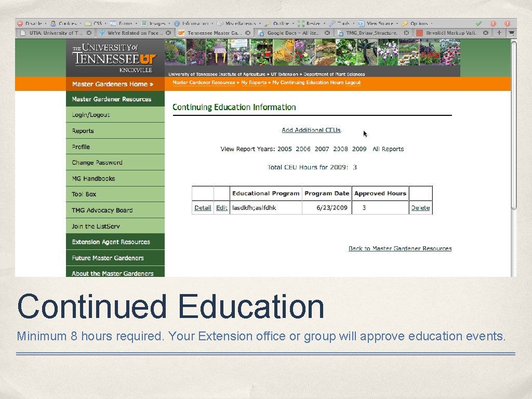
Task: Switch to the [Invalid] Markup Vali... tab
Action: tap(453, 33)
